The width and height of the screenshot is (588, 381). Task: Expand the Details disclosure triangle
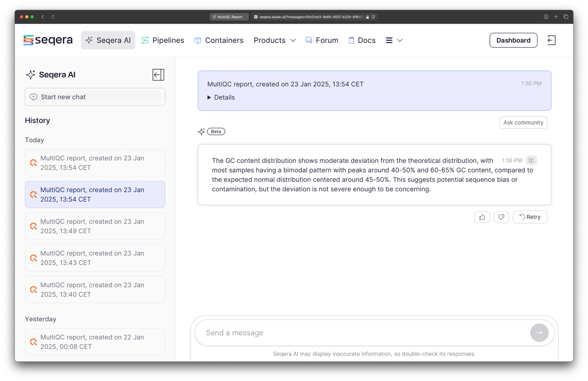click(x=209, y=97)
